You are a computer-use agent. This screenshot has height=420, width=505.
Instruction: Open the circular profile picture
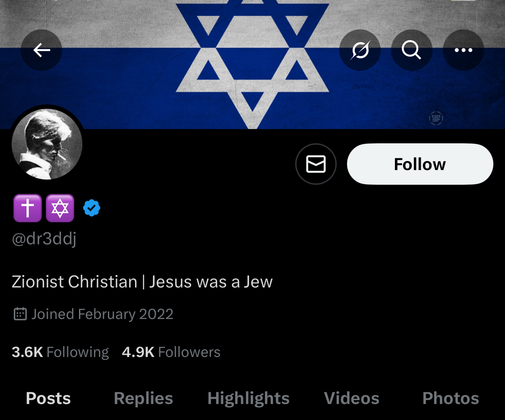point(47,144)
